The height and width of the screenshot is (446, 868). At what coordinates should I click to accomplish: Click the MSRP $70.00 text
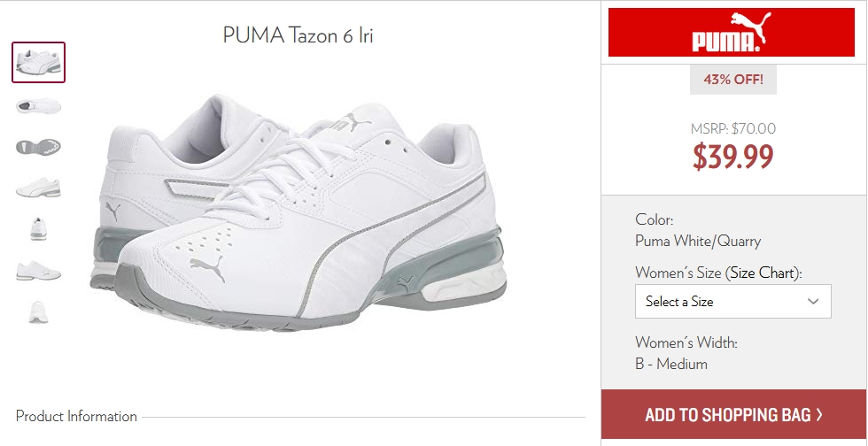(733, 129)
